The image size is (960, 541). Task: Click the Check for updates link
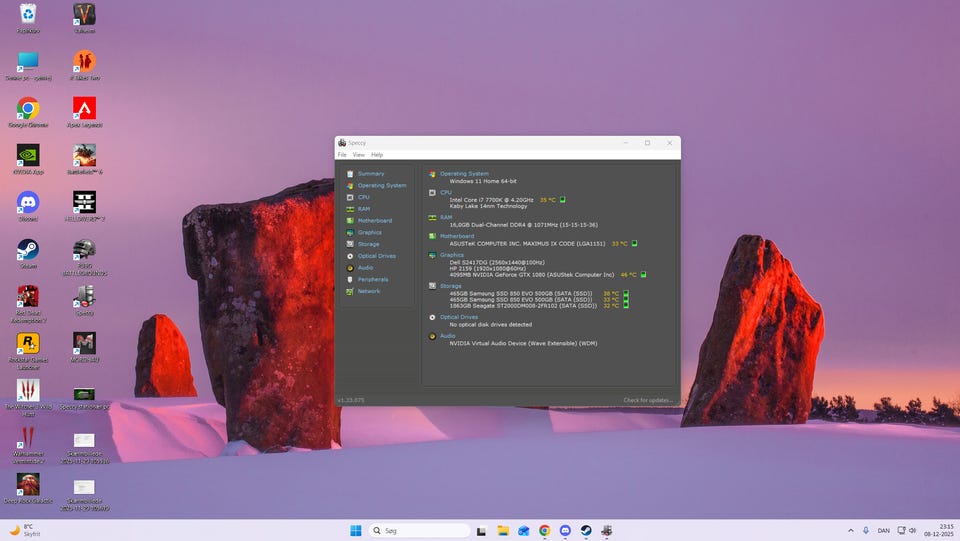(648, 400)
